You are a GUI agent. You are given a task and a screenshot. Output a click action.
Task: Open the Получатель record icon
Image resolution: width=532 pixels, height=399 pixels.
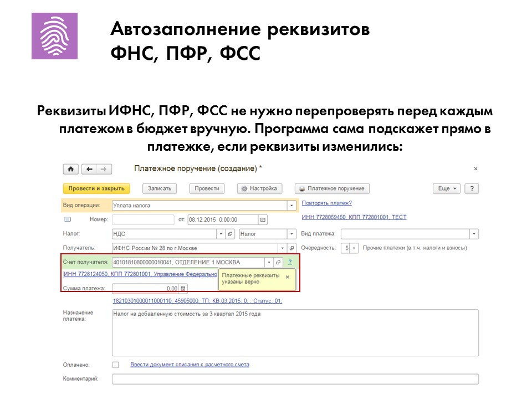pyautogui.click(x=291, y=248)
